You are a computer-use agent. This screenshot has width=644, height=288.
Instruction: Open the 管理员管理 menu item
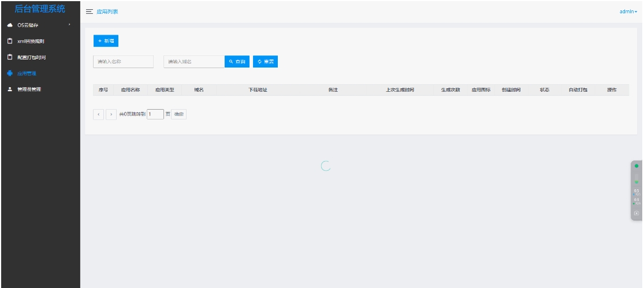click(29, 89)
